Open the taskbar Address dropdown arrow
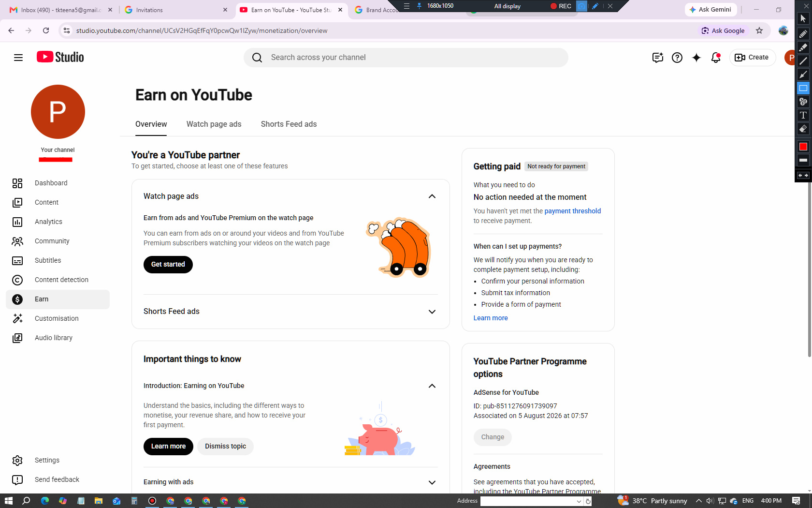 [579, 501]
